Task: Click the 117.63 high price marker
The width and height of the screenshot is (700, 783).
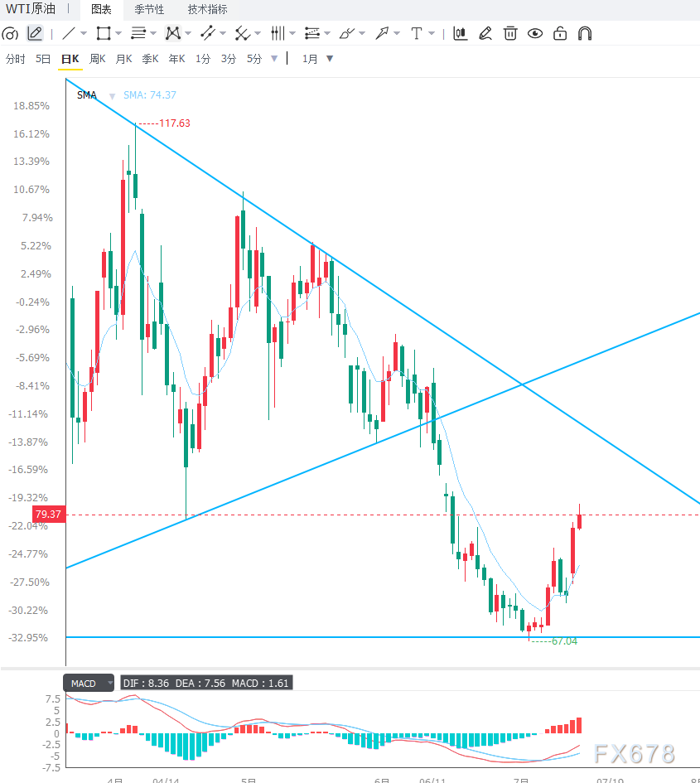Action: 174,123
